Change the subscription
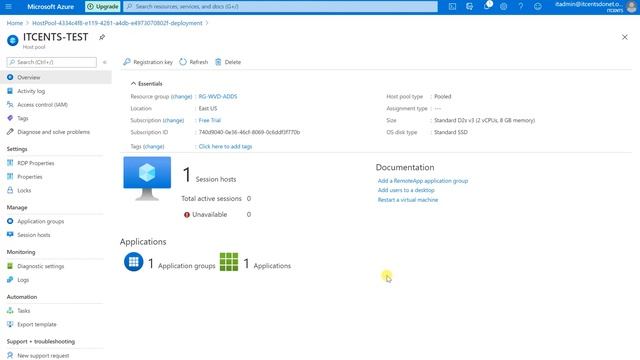 tap(173, 120)
